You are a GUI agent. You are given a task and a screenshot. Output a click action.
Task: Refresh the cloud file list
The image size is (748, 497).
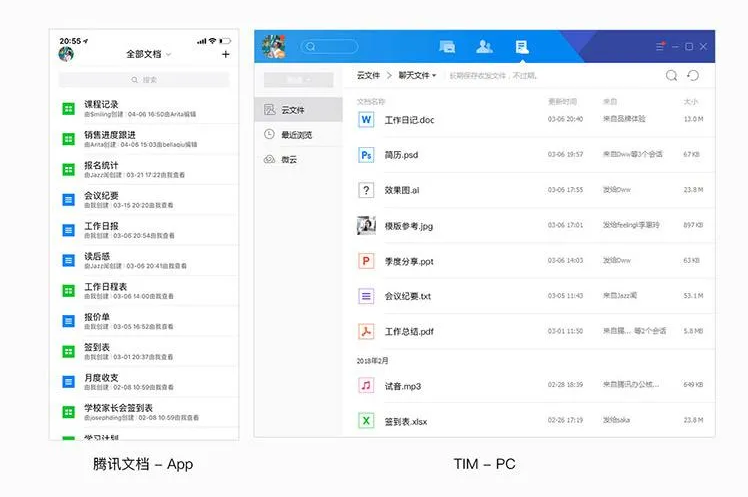693,75
